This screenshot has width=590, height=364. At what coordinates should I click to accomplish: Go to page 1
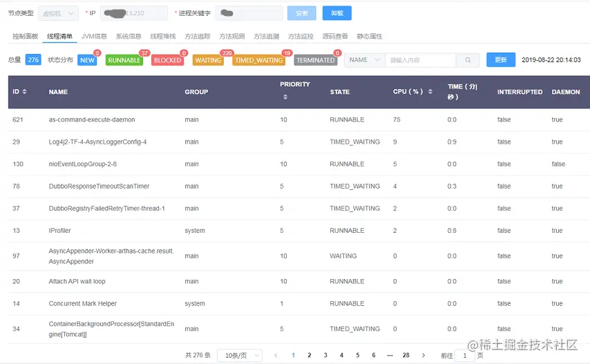click(294, 355)
